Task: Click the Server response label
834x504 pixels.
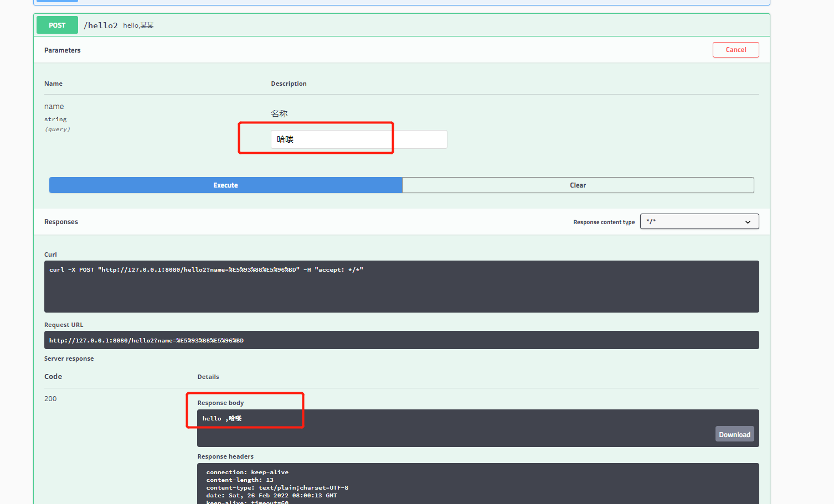Action: click(69, 358)
